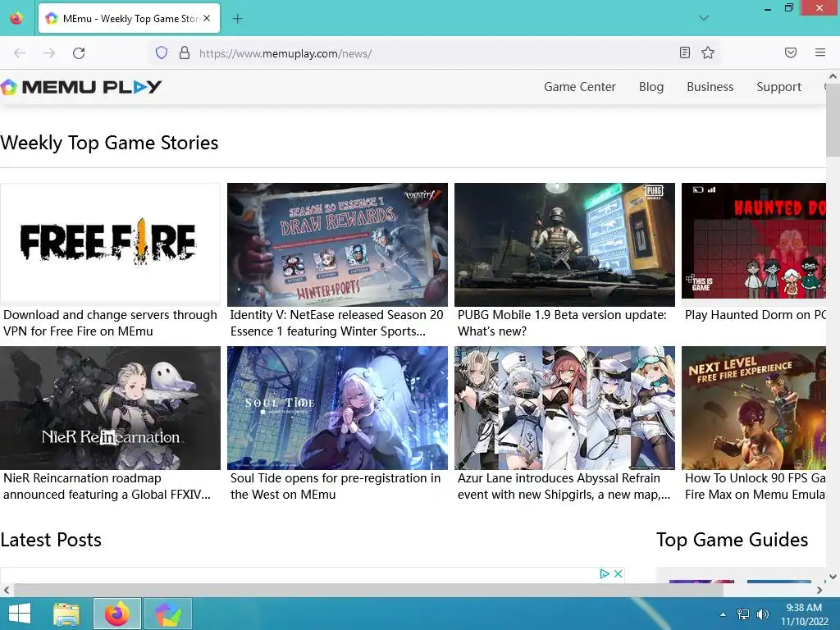Close the ad with the X icon
The width and height of the screenshot is (840, 630).
(618, 573)
